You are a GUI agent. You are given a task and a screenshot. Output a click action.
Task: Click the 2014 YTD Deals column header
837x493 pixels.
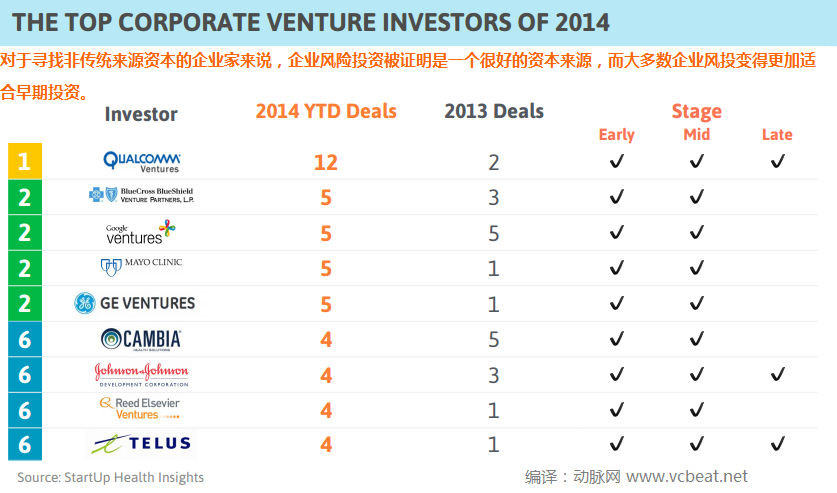(x=326, y=111)
